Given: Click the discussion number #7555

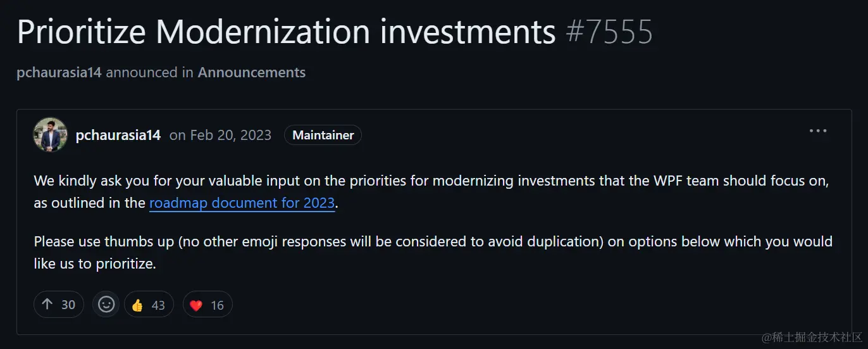Looking at the screenshot, I should tap(609, 32).
